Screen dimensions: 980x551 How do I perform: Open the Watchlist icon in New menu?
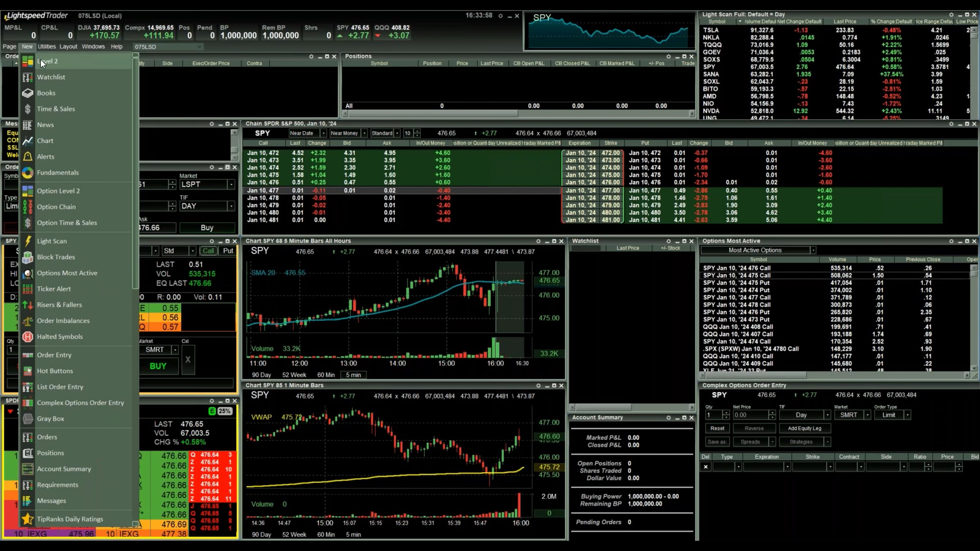pyautogui.click(x=27, y=77)
